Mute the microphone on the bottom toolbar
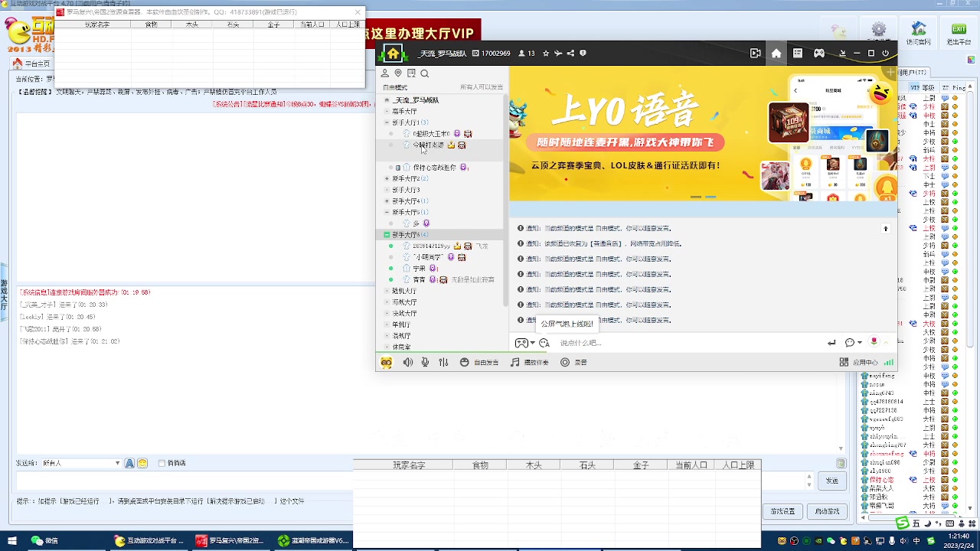Viewport: 980px width, 551px height. pyautogui.click(x=425, y=362)
